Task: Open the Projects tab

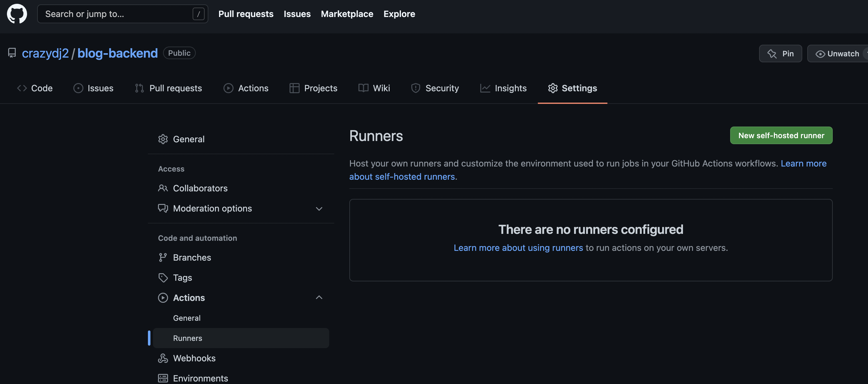Action: (313, 88)
